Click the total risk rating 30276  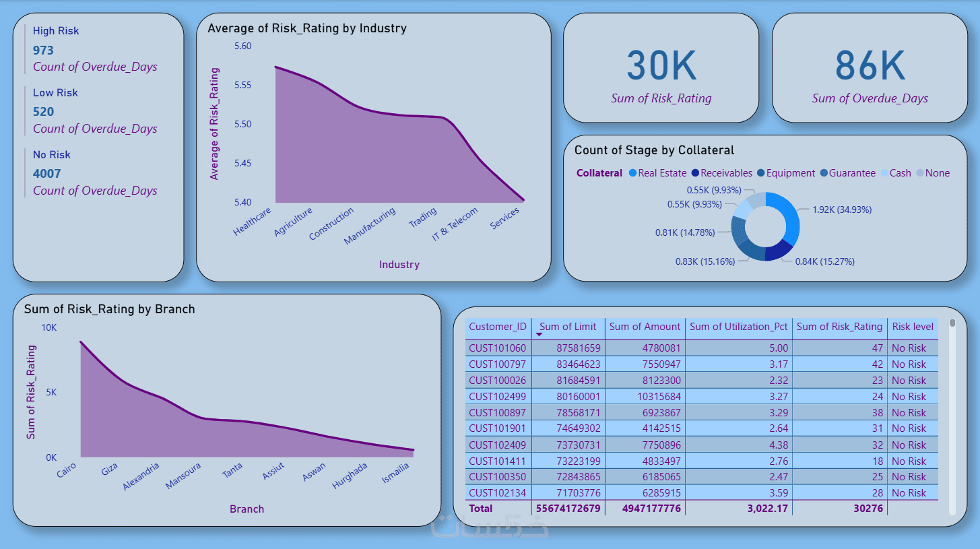coord(868,509)
